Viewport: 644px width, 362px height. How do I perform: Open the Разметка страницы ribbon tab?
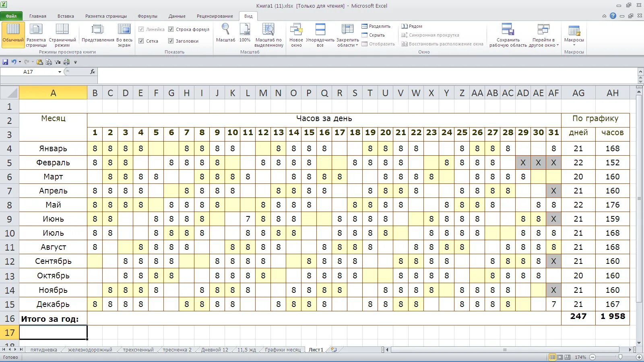click(106, 16)
